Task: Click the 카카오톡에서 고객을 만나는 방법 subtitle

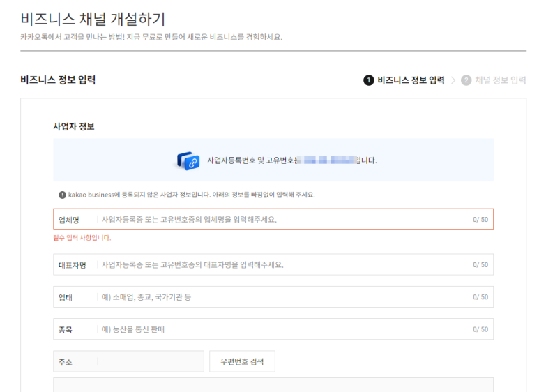Action: pos(151,37)
